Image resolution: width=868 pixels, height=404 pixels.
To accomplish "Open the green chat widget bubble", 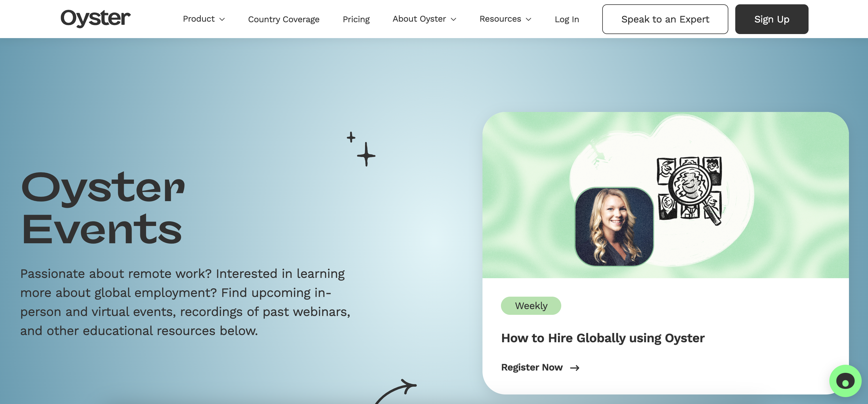I will pyautogui.click(x=845, y=381).
